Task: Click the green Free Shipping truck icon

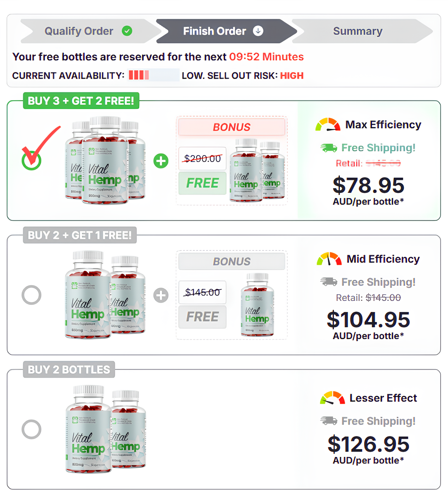Action: pos(329,148)
